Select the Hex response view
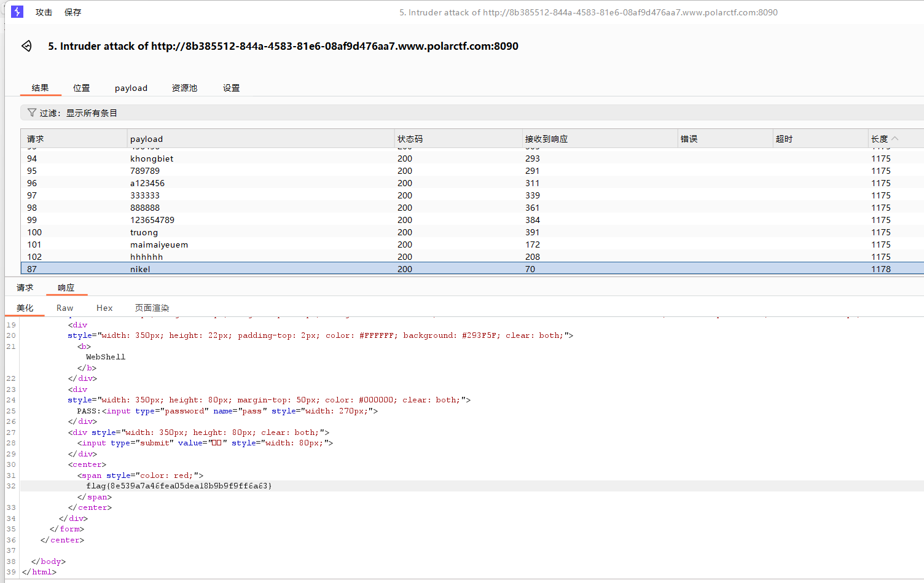924x583 pixels. 104,308
